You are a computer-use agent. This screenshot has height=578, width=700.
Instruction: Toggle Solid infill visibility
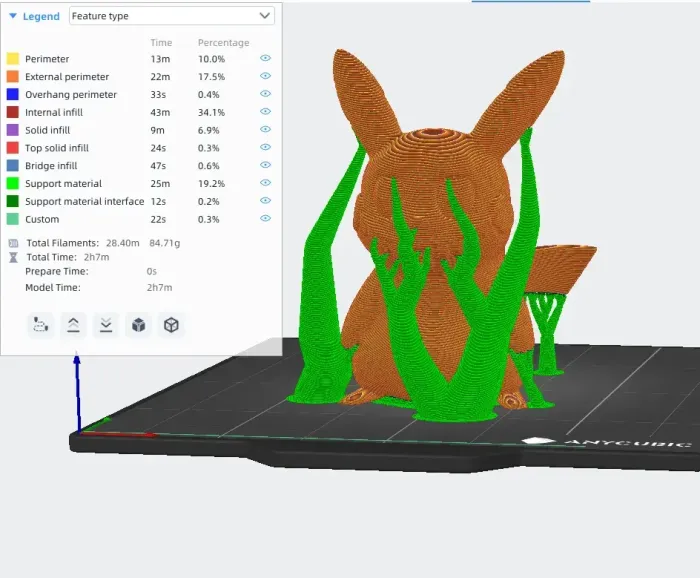point(265,129)
